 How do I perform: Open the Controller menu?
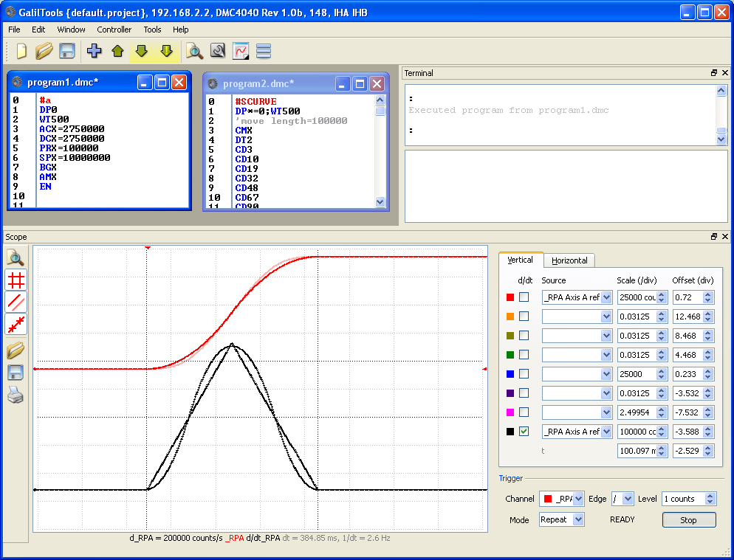pyautogui.click(x=114, y=30)
